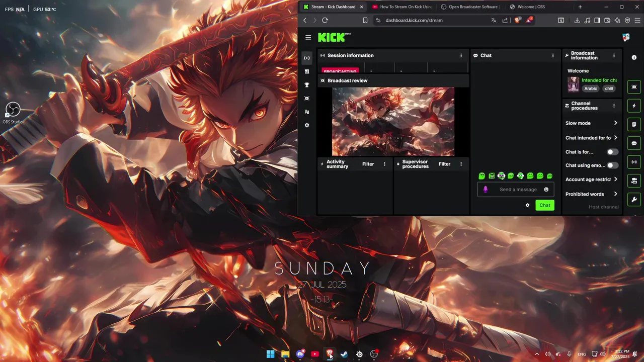
Task: Click the info icon on right sidebar
Action: (x=634, y=58)
